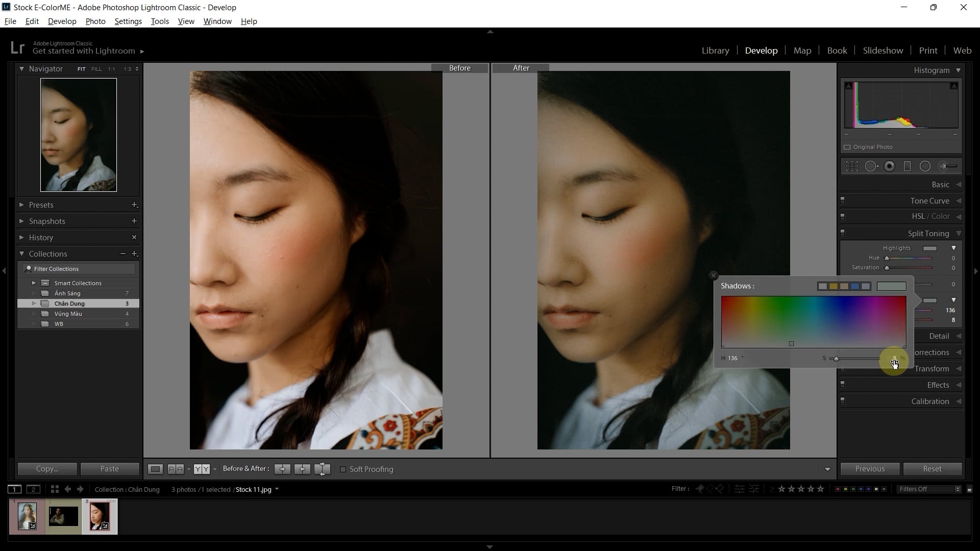Click the Previous button
980x551 pixels.
870,469
